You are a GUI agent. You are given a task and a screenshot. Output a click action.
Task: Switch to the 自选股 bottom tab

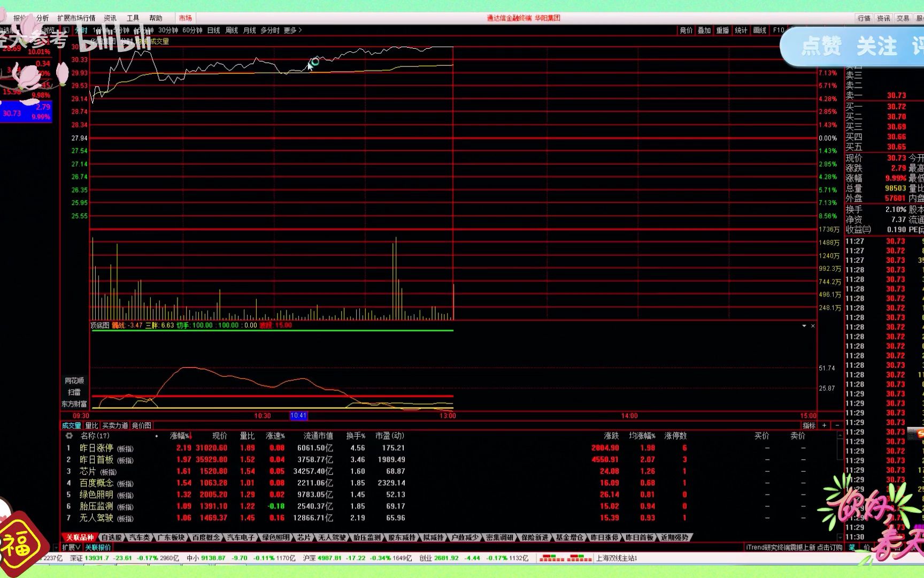(112, 537)
